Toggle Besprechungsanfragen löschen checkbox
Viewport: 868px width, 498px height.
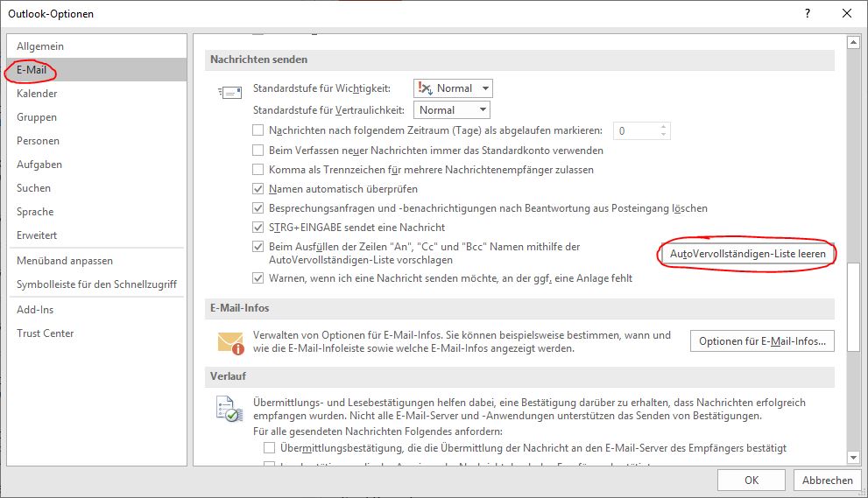tap(258, 208)
